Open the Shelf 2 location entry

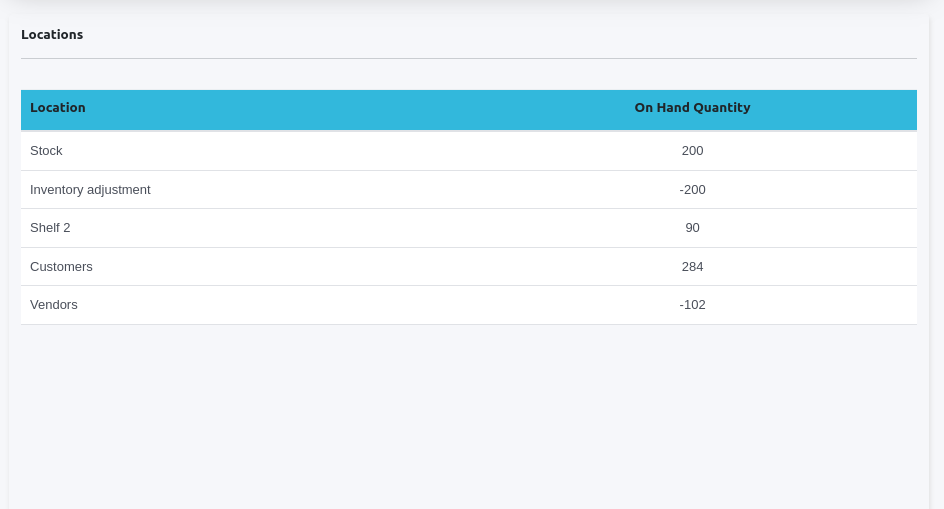pyautogui.click(x=50, y=228)
